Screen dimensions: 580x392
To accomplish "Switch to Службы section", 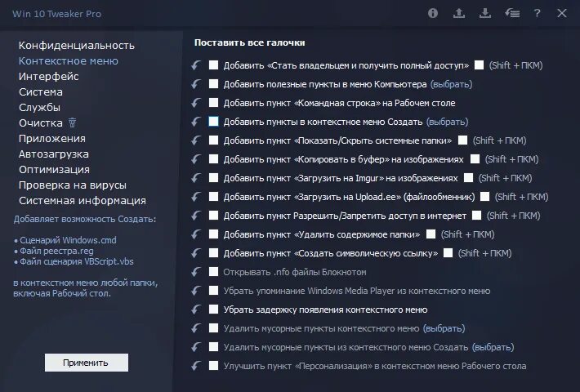I will click(x=39, y=108).
